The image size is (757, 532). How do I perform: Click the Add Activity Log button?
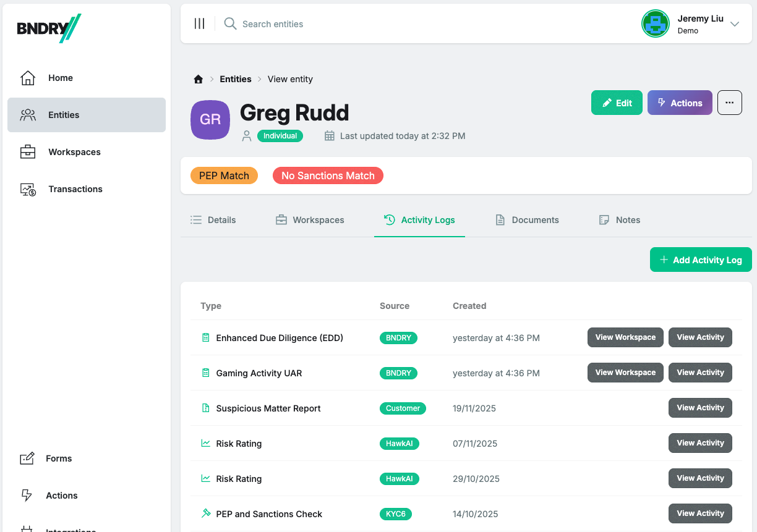point(701,260)
